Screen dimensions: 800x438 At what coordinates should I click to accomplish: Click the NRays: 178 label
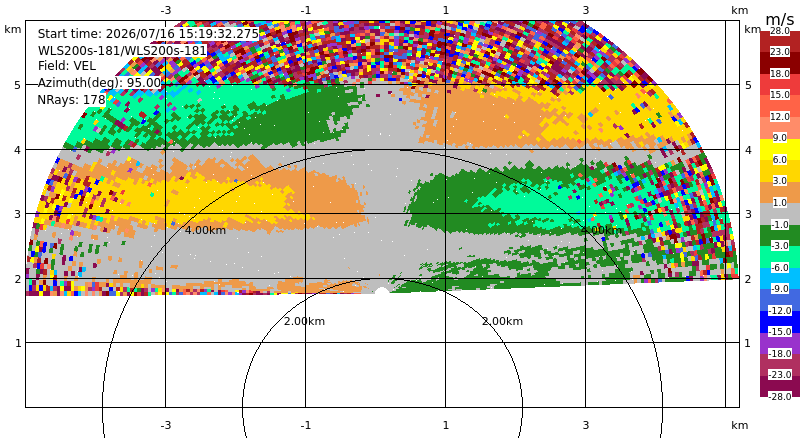[71, 100]
